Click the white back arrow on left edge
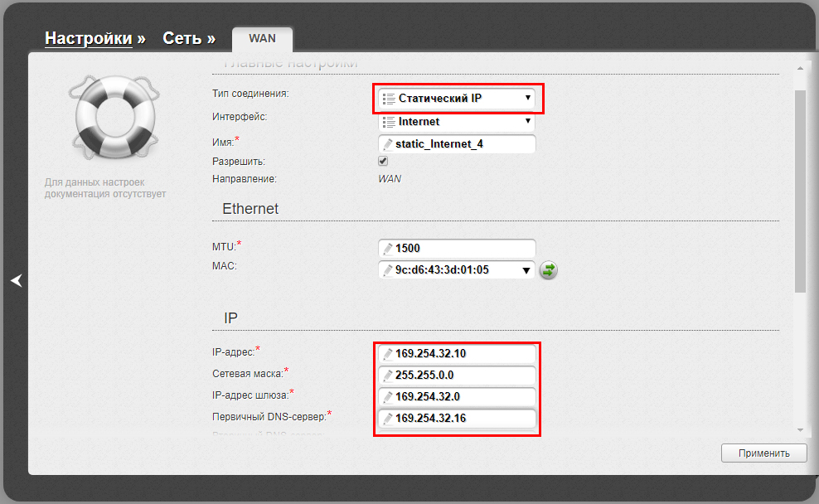819x504 pixels. coord(17,280)
